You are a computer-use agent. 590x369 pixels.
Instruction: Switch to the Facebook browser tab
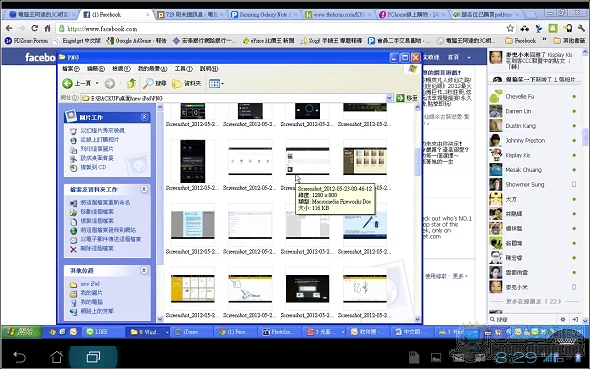pyautogui.click(x=115, y=15)
